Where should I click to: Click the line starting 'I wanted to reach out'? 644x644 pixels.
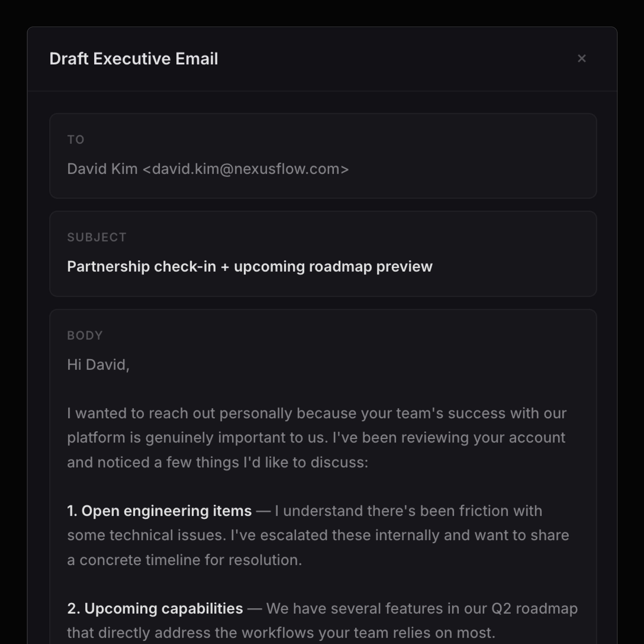(316, 413)
